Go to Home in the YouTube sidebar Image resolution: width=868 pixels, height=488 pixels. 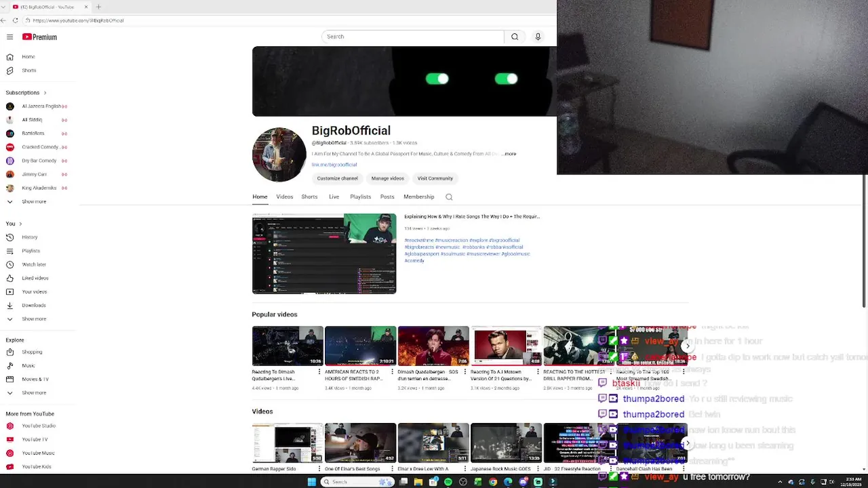point(27,57)
